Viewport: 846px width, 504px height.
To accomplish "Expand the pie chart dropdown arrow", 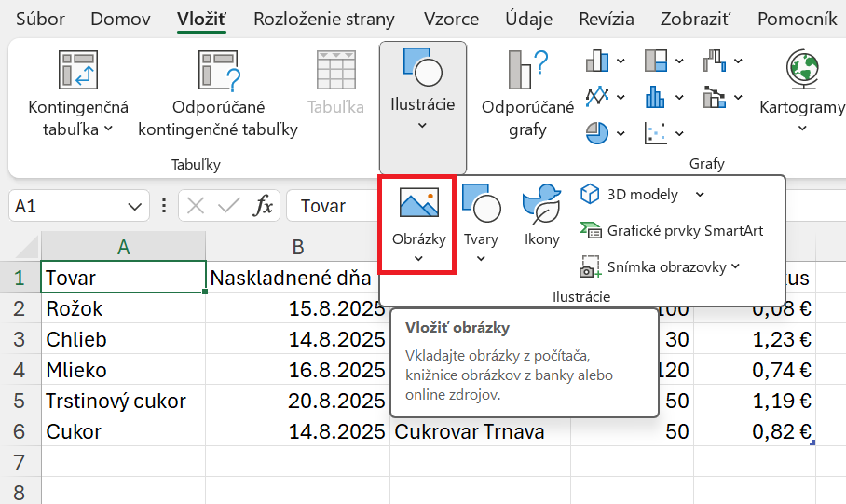I will click(x=621, y=133).
